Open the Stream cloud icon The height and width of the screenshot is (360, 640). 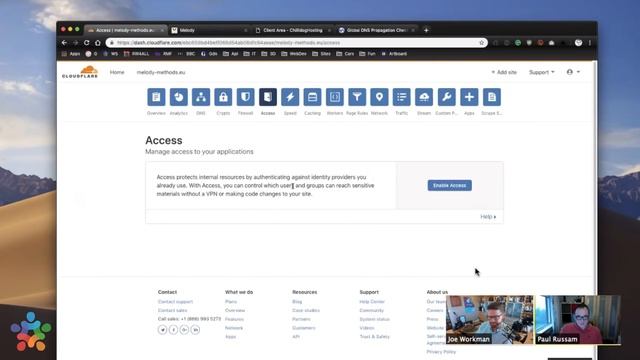pyautogui.click(x=424, y=97)
